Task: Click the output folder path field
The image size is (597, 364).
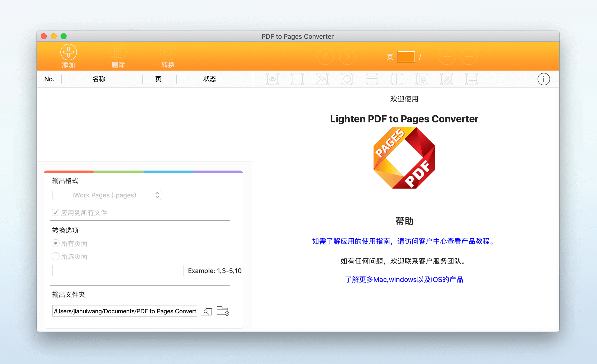Action: click(x=125, y=311)
